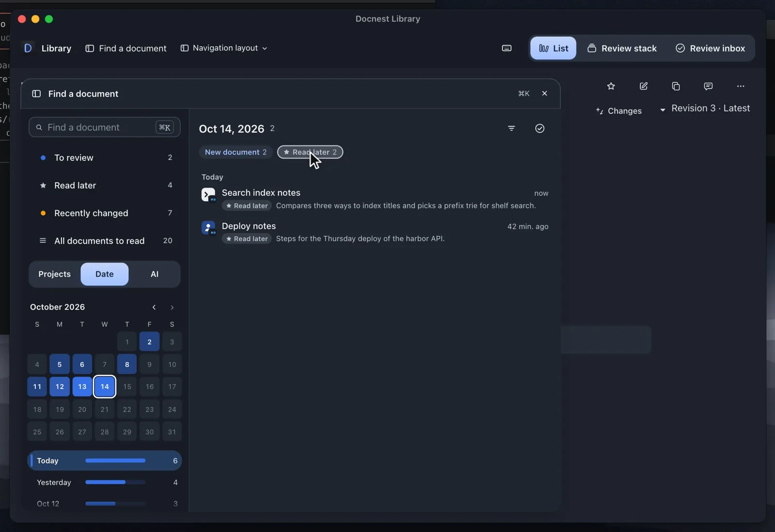Open the Deploy notes title
This screenshot has height=532, width=775.
tap(248, 226)
